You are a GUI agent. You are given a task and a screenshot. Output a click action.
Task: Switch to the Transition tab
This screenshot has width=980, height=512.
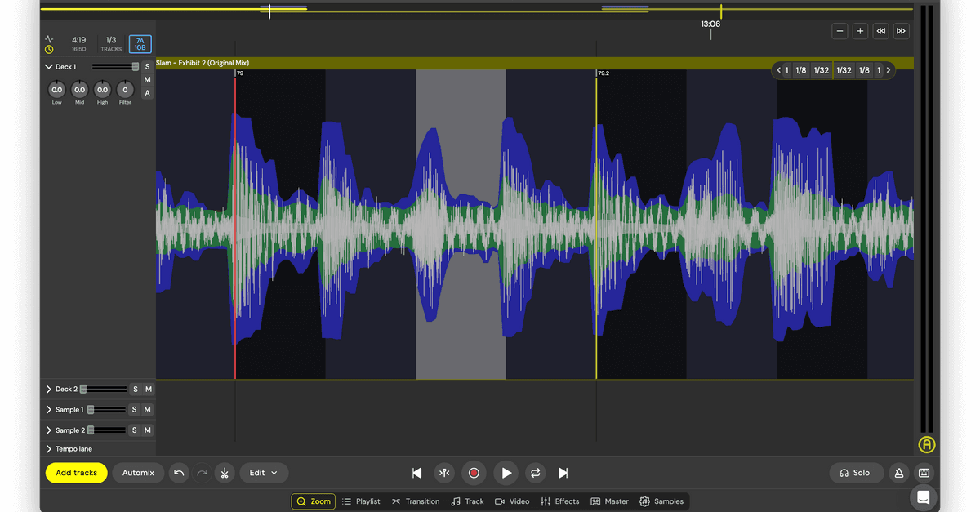coord(416,501)
